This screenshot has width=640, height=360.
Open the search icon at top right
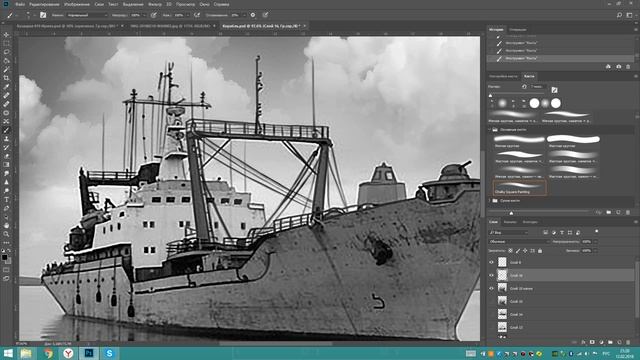(x=619, y=15)
